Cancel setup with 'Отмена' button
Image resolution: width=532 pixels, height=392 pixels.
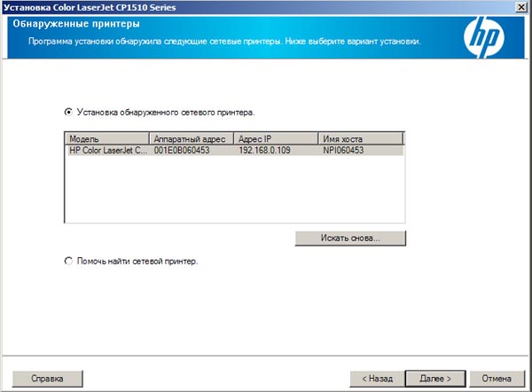pyautogui.click(x=497, y=379)
